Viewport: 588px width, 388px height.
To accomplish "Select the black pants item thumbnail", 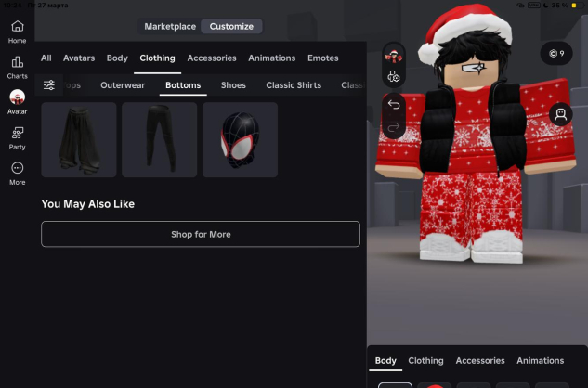I will pyautogui.click(x=159, y=140).
